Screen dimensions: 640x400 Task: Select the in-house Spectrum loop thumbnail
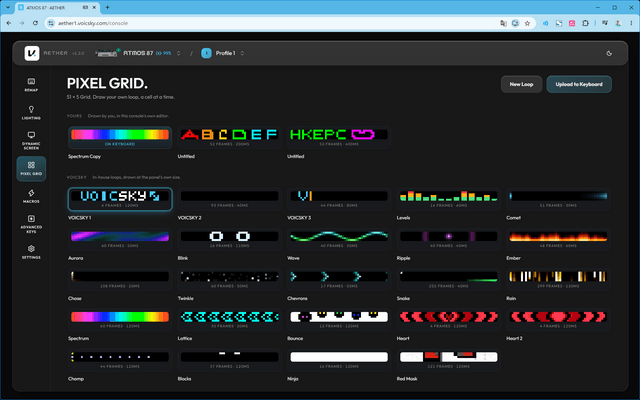click(120, 320)
